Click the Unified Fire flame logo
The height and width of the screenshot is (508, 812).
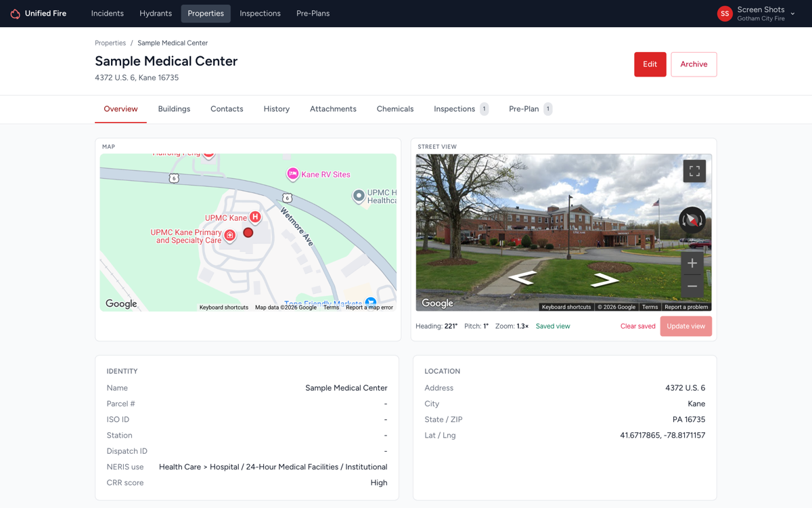click(15, 14)
